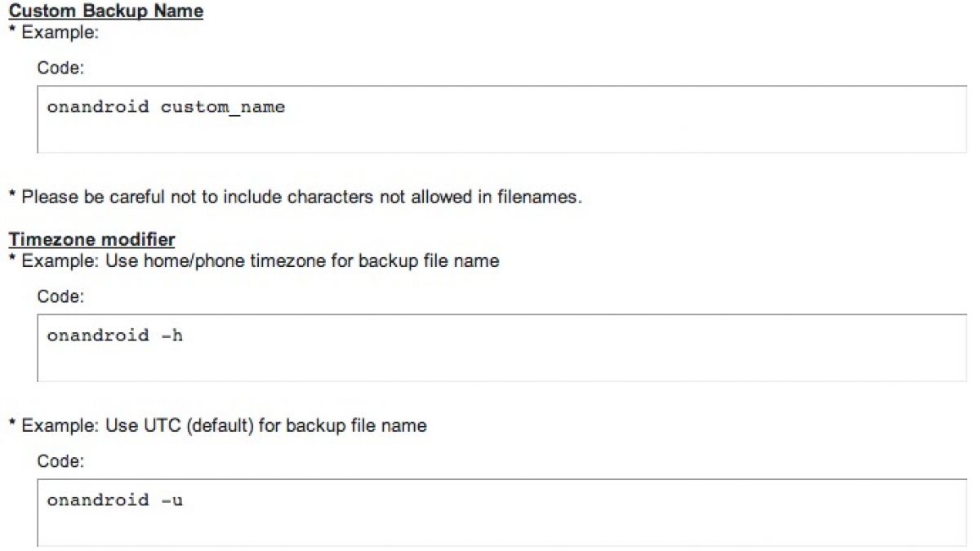Click the 'custom_name' argument in the code
Screen dimensions: 980x551
223,107
